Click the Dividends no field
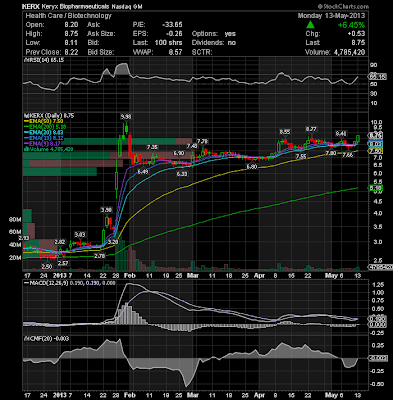 [x=214, y=43]
